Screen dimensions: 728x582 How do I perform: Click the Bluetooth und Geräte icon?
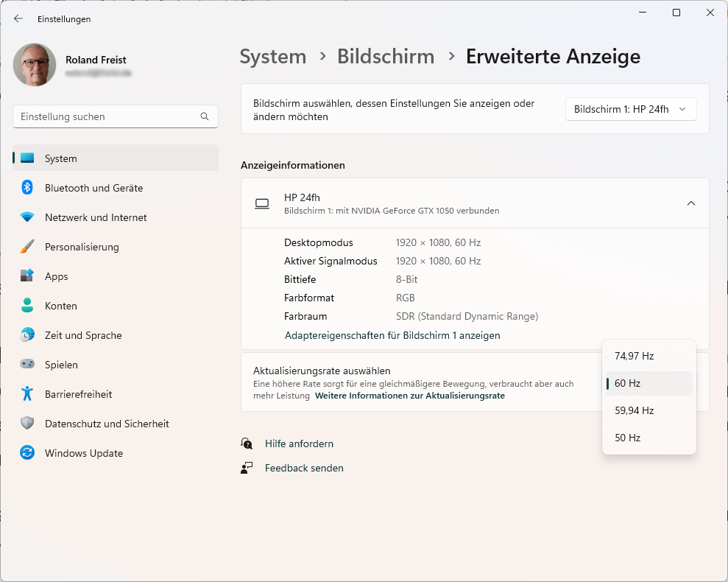[x=27, y=188]
